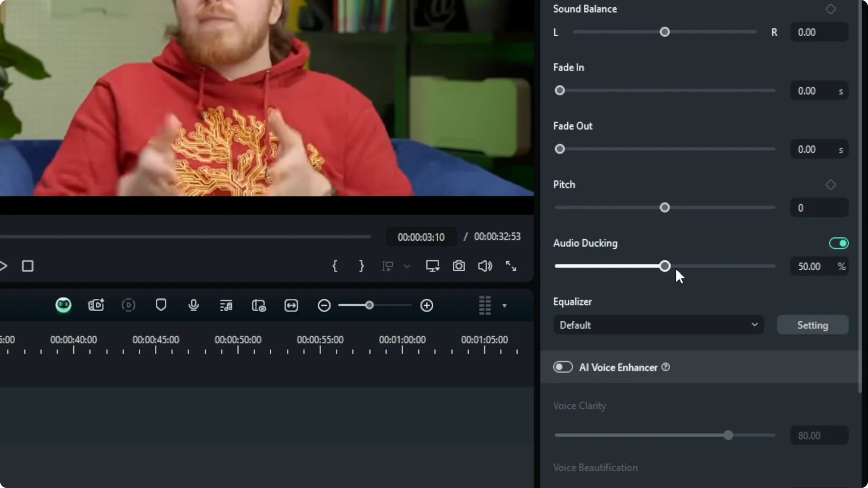Image resolution: width=868 pixels, height=488 pixels.
Task: Open the Default equalizer preset dropdown
Action: click(x=658, y=325)
